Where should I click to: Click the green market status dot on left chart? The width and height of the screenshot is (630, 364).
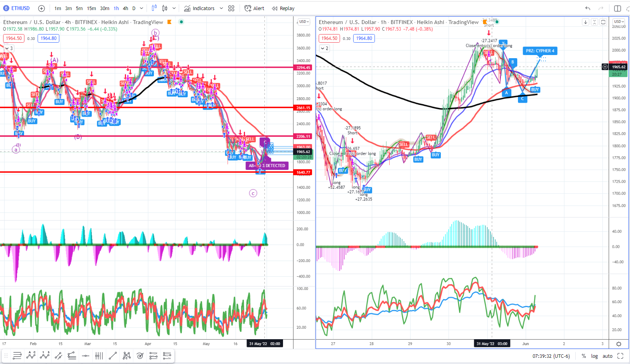[181, 22]
